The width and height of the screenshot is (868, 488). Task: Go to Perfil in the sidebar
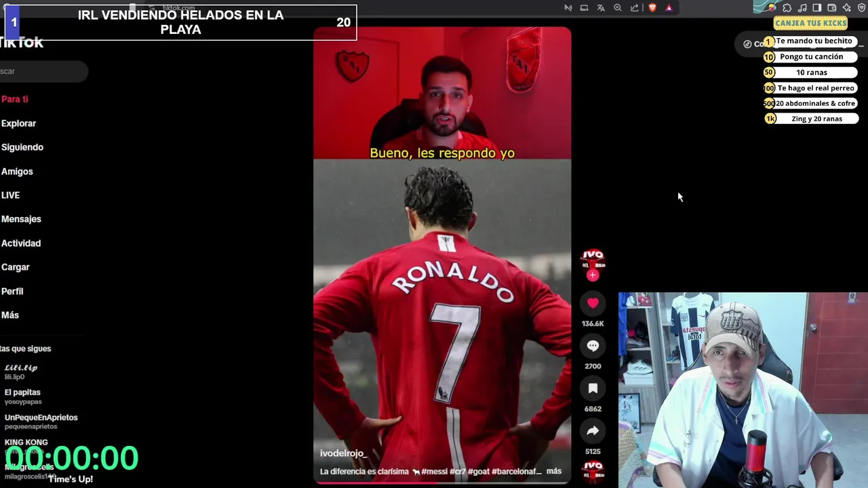(x=12, y=291)
